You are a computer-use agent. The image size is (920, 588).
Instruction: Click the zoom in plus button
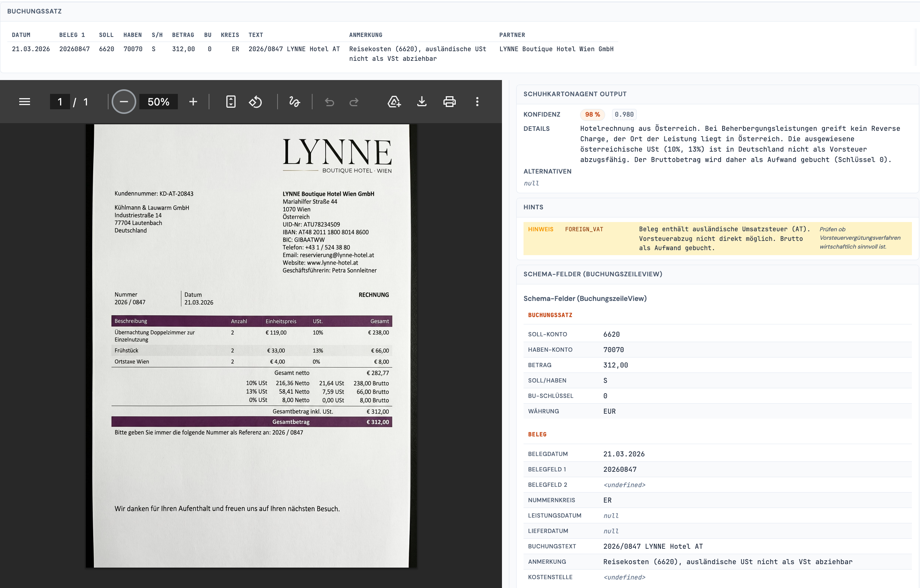193,102
